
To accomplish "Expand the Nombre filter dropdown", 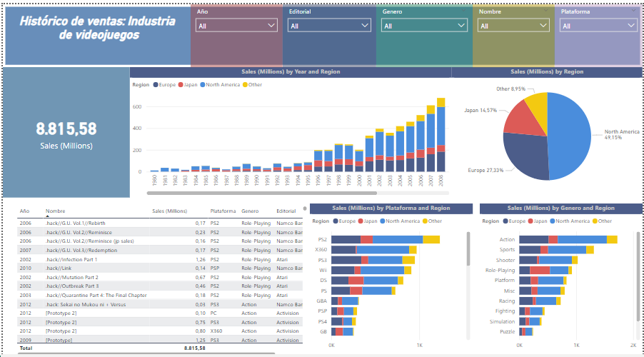I will 513,26.
